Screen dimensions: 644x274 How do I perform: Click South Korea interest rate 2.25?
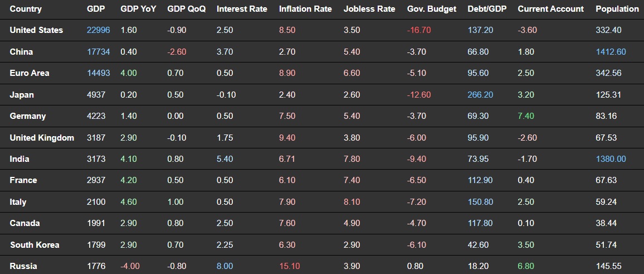point(225,245)
